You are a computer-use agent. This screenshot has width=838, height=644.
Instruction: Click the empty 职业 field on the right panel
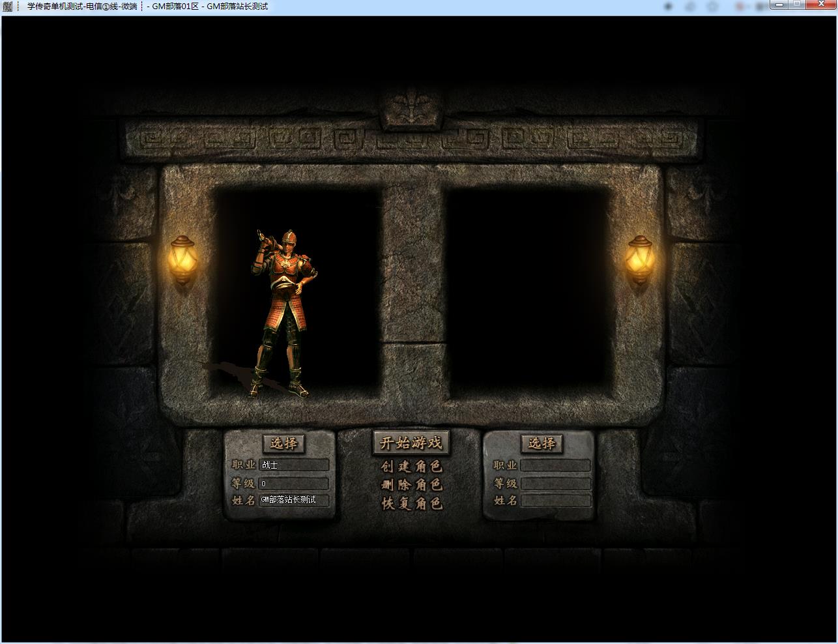tap(556, 465)
